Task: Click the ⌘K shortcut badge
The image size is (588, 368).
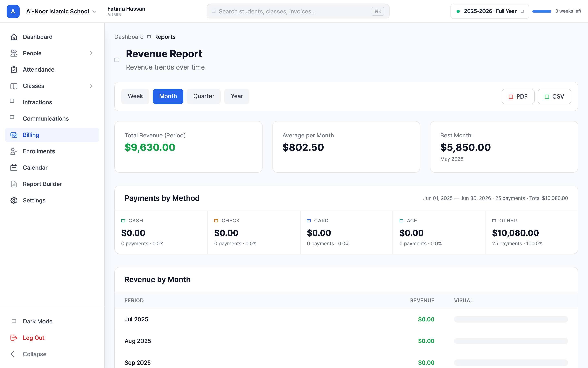Action: (x=378, y=11)
